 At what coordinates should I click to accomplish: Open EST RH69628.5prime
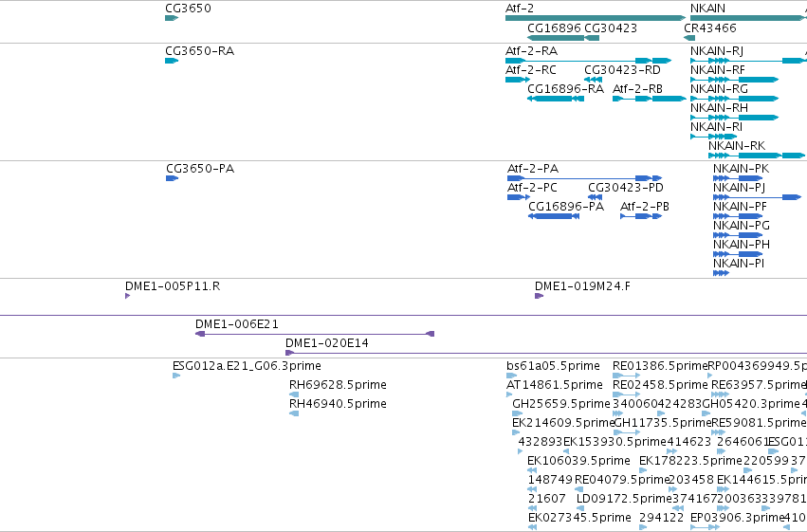(294, 395)
